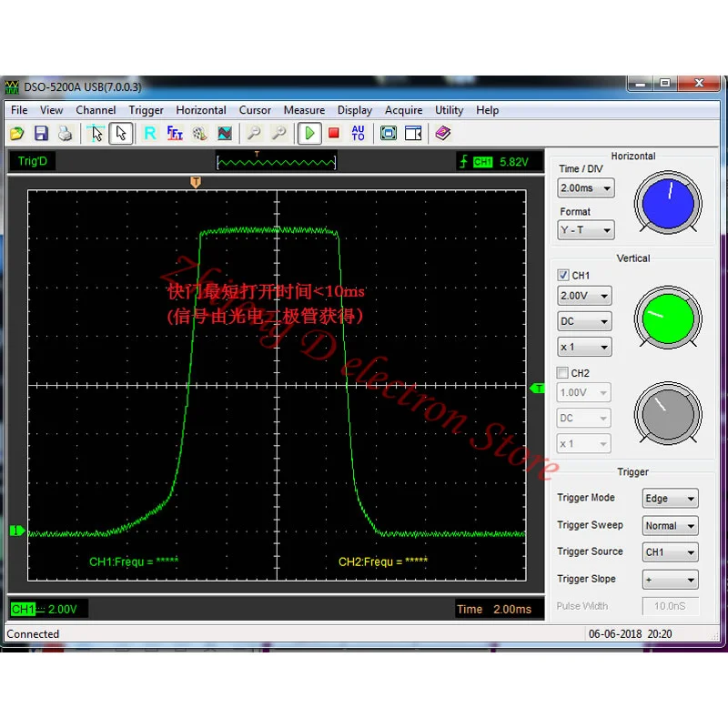Disable the CH1 checkbox
The width and height of the screenshot is (728, 728).
pyautogui.click(x=563, y=275)
